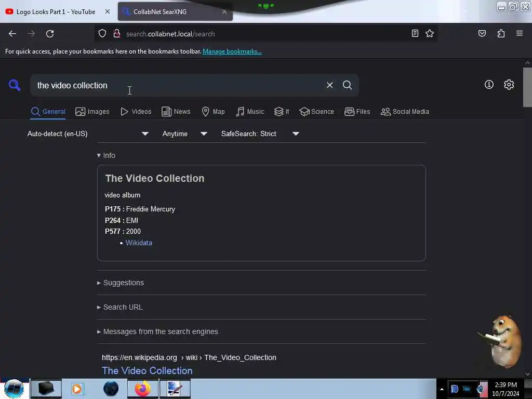The image size is (532, 399).
Task: Expand the Search URL section
Action: click(x=120, y=307)
